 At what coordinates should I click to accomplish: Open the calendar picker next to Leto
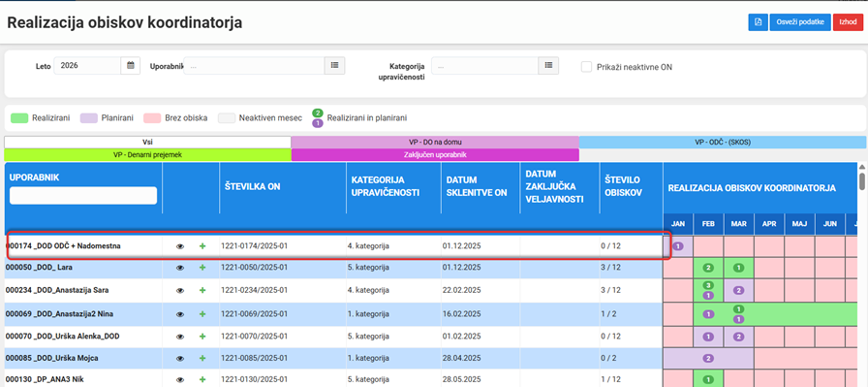click(x=131, y=65)
